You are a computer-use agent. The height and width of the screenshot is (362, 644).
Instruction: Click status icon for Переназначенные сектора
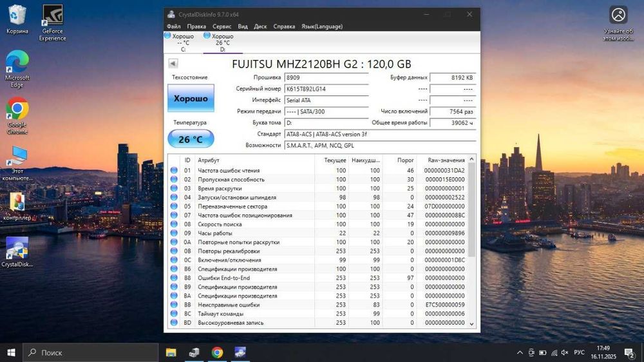coord(174,206)
